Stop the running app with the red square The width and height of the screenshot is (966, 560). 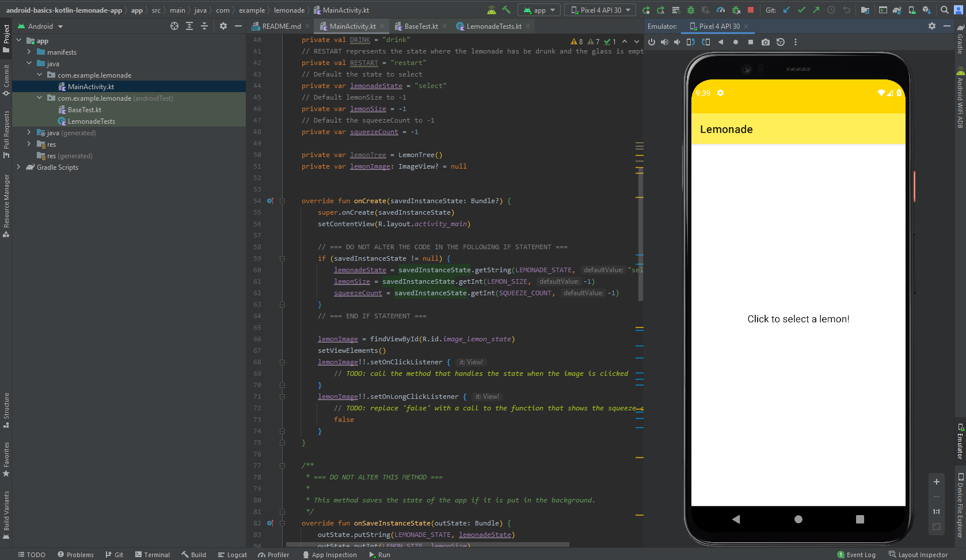pyautogui.click(x=751, y=10)
